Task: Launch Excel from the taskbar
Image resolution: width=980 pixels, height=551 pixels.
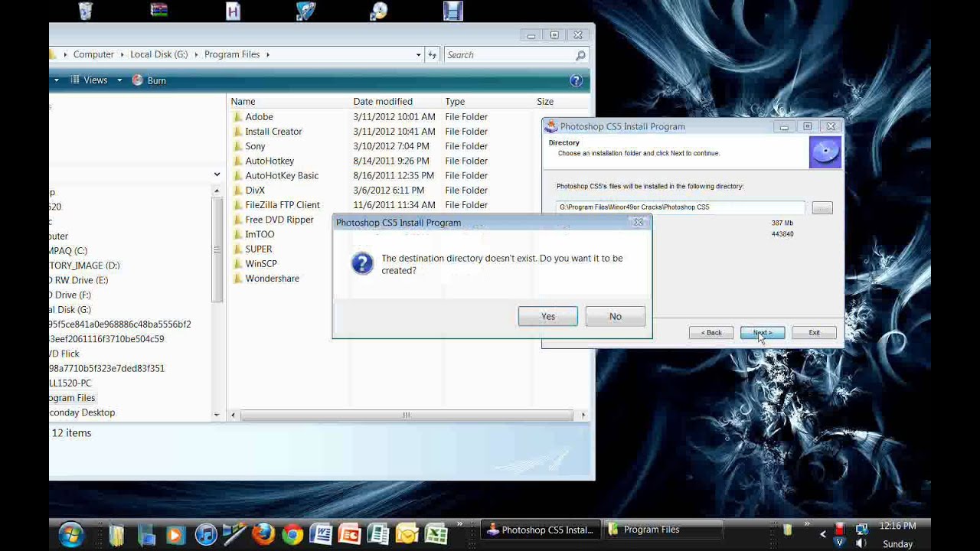Action: point(436,533)
